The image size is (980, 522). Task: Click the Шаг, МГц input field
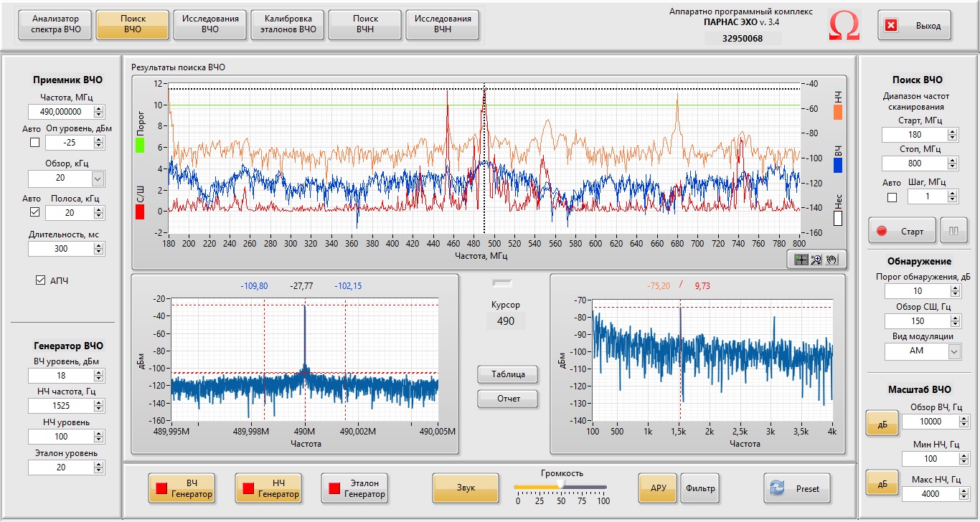(x=928, y=196)
